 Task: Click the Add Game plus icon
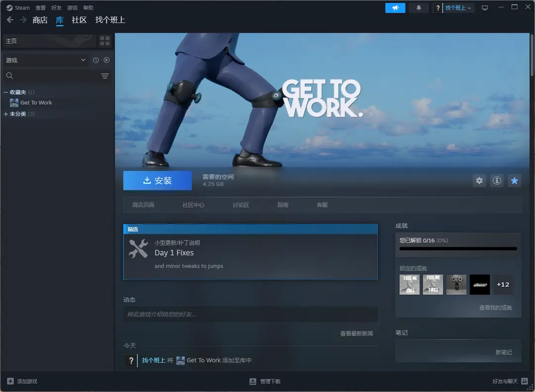pyautogui.click(x=10, y=381)
